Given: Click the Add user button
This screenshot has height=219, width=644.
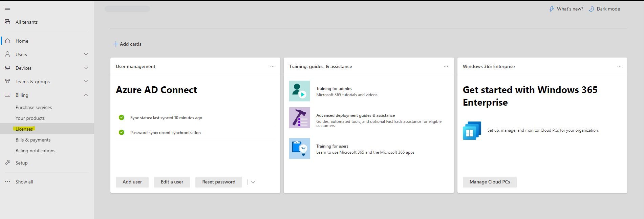Looking at the screenshot, I should [132, 182].
